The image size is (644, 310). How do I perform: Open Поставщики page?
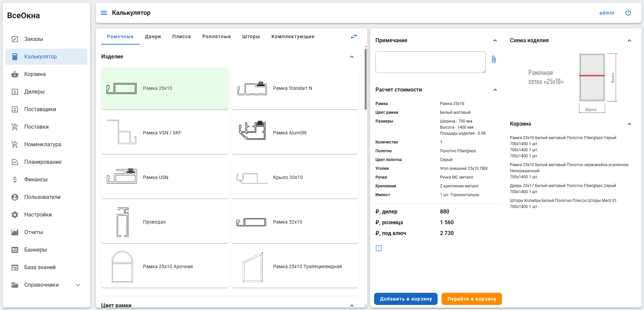point(46,109)
